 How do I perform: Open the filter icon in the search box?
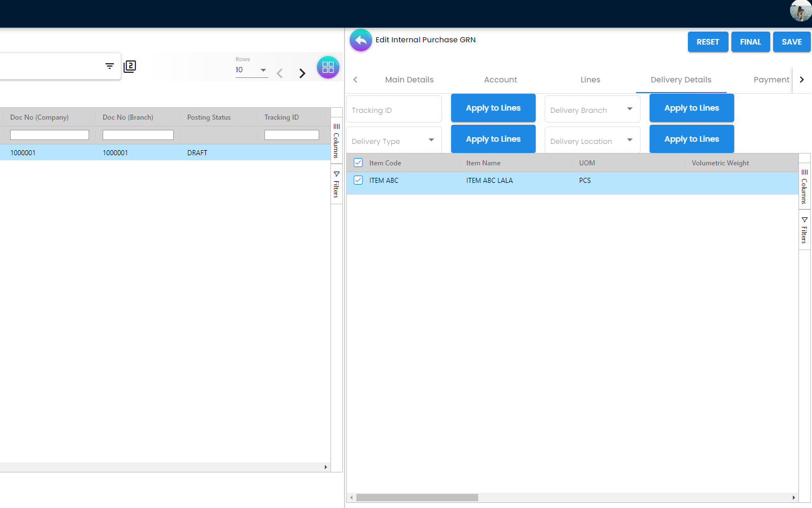point(109,66)
